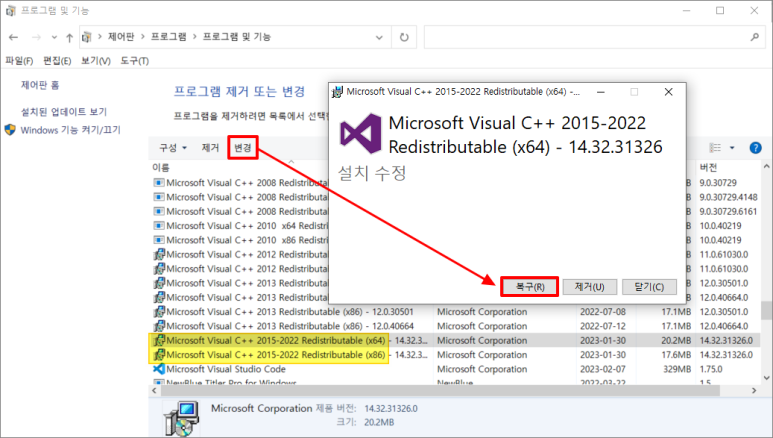Click the installer icon in details pane
This screenshot has height=438, width=773.
[x=181, y=418]
